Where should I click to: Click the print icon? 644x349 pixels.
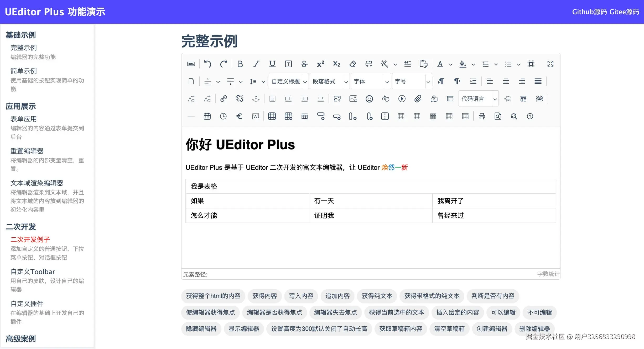(x=482, y=116)
